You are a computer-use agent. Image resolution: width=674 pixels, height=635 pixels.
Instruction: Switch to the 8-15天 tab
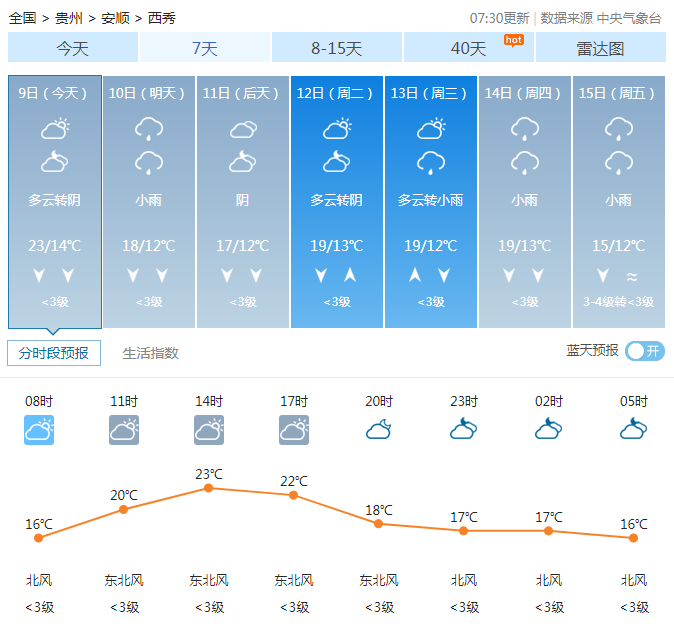(336, 48)
